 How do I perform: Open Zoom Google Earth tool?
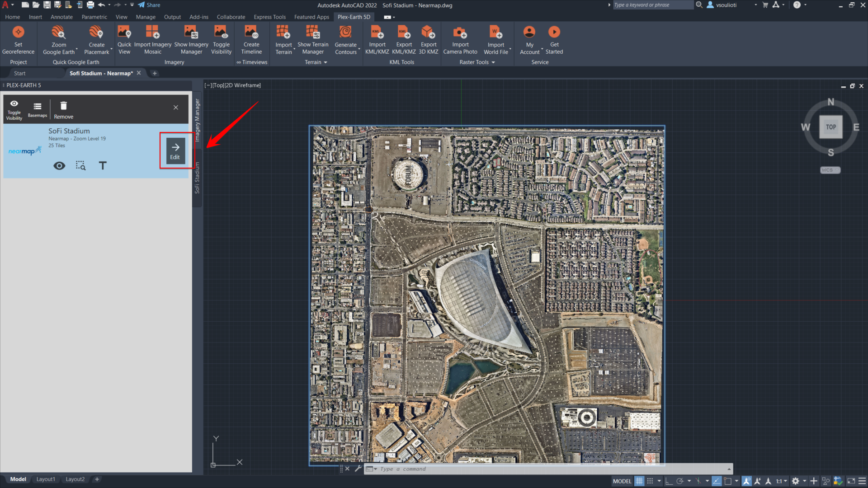point(59,40)
